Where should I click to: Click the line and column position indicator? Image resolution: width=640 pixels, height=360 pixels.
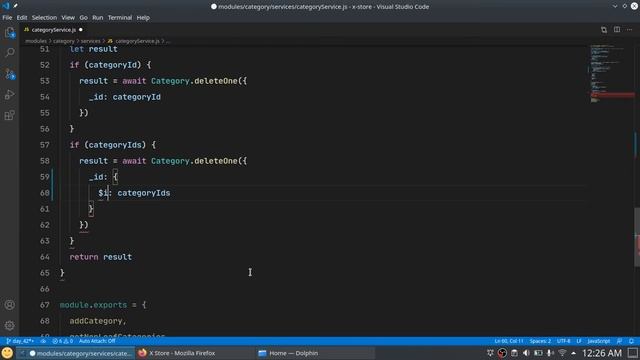tap(509, 341)
